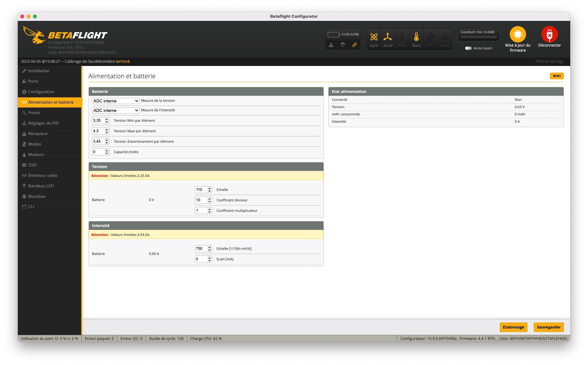This screenshot has width=588, height=365.
Task: Click Déconnecter label
Action: coord(549,45)
